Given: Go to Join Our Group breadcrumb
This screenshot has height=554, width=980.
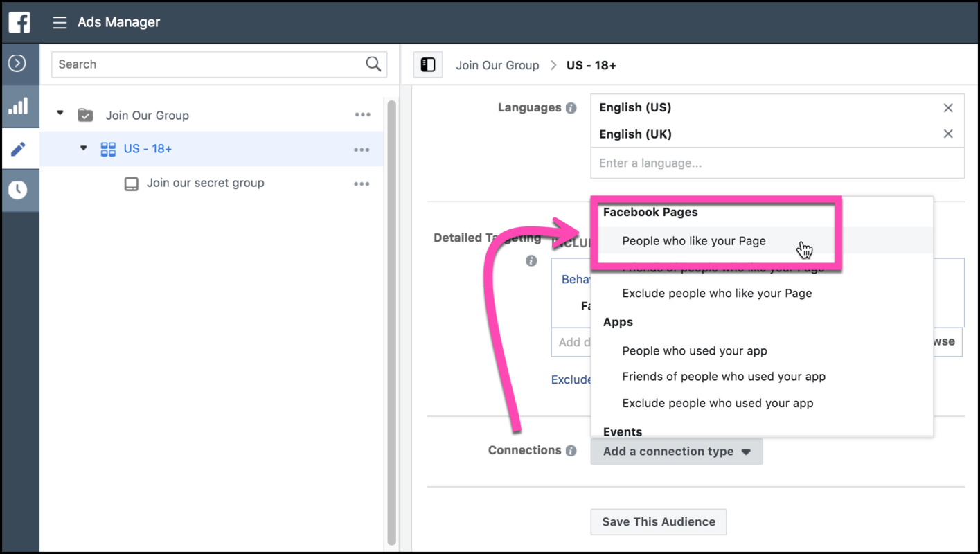Looking at the screenshot, I should 497,65.
